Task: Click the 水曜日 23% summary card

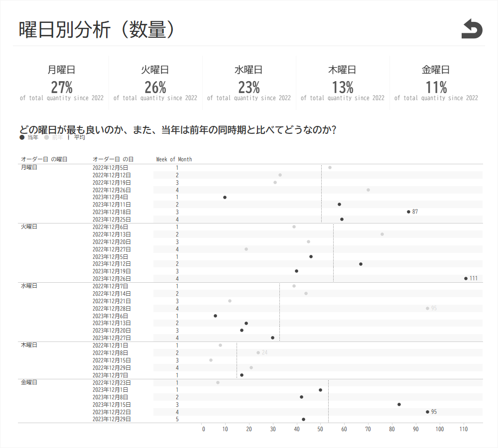Action: click(x=249, y=83)
